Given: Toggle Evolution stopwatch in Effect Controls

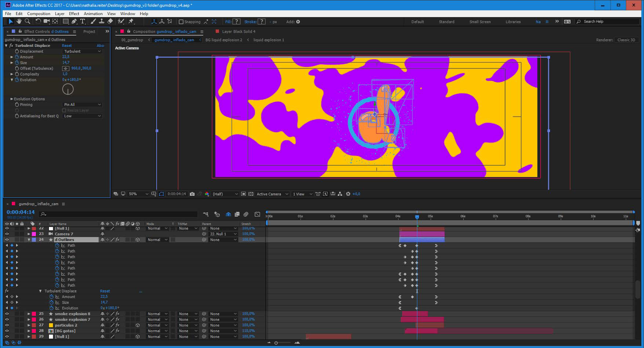Looking at the screenshot, I should 17,80.
